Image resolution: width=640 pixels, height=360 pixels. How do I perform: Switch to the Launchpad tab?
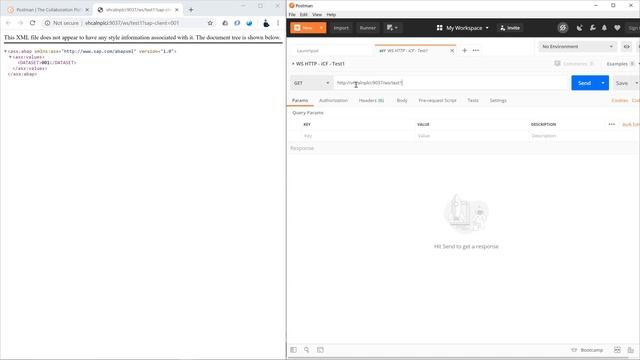pyautogui.click(x=307, y=51)
